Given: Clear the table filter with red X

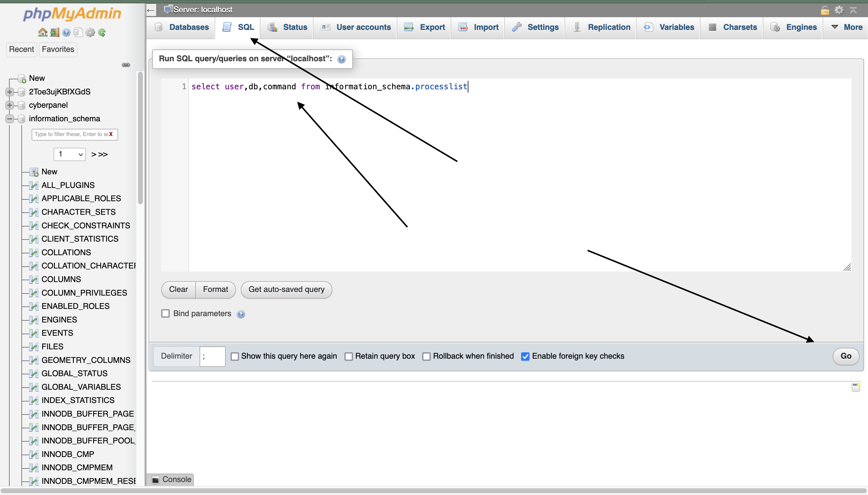Looking at the screenshot, I should (x=111, y=134).
